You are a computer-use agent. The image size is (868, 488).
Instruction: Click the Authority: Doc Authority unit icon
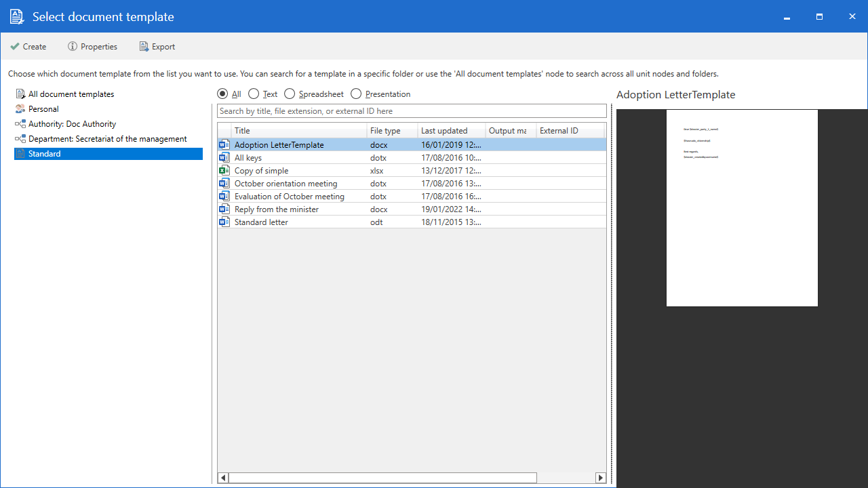[20, 124]
